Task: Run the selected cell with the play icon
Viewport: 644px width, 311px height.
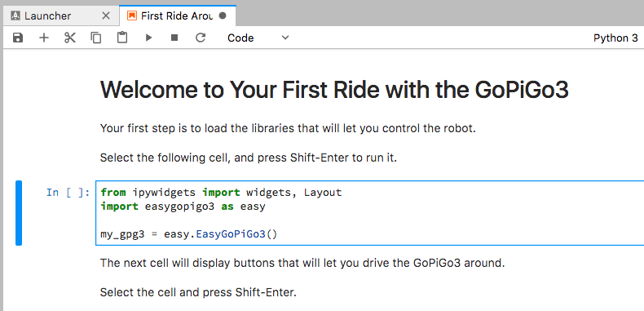Action: point(148,38)
